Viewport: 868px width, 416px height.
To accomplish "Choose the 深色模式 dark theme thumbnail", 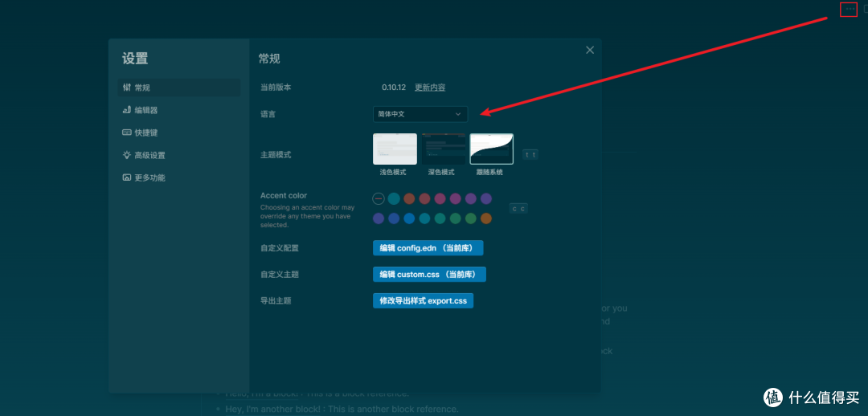I will [x=443, y=149].
